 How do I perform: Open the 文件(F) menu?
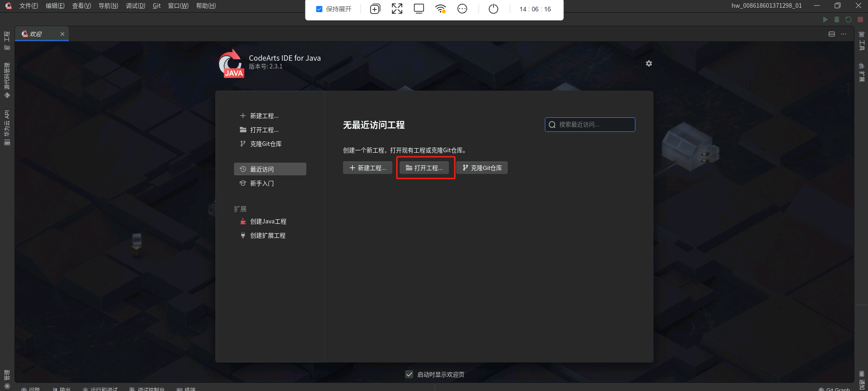29,6
